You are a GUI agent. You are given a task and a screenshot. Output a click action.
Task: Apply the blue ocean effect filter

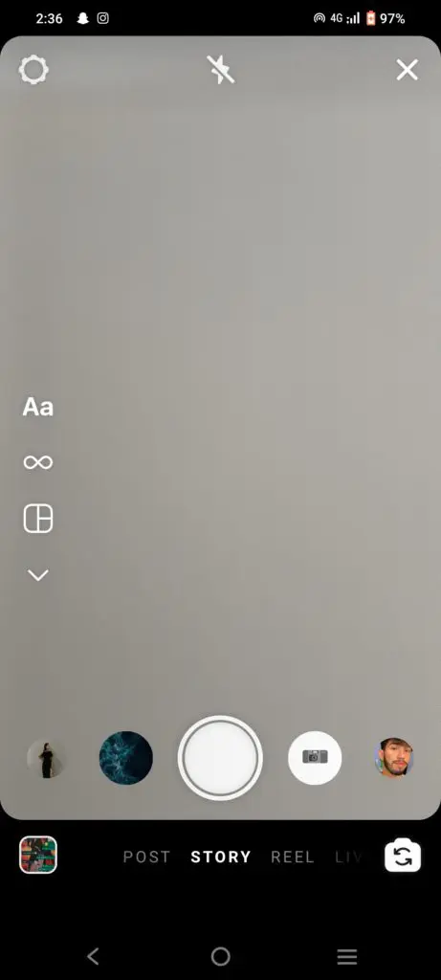[x=126, y=758]
